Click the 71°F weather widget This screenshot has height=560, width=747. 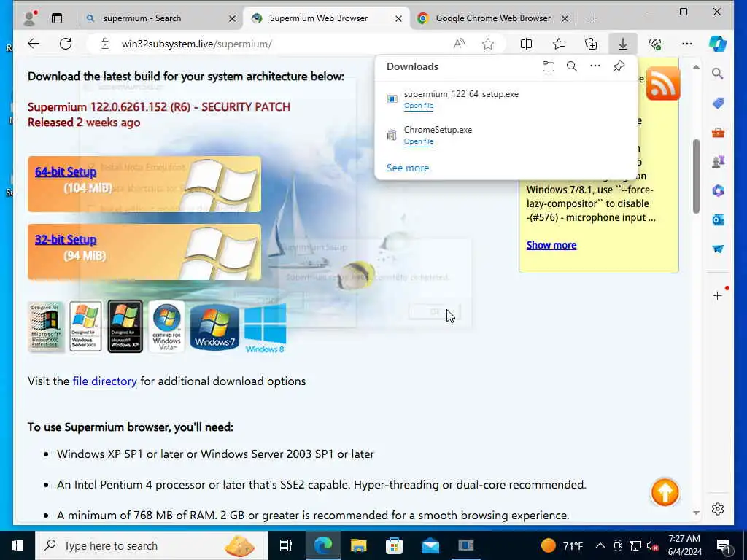(562, 545)
